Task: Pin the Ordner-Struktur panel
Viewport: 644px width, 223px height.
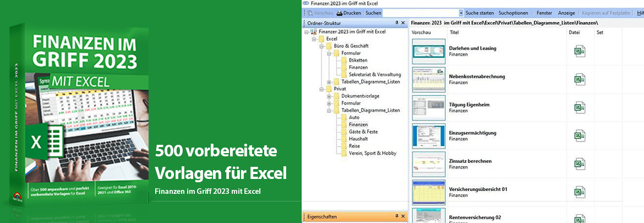Action: (396, 23)
